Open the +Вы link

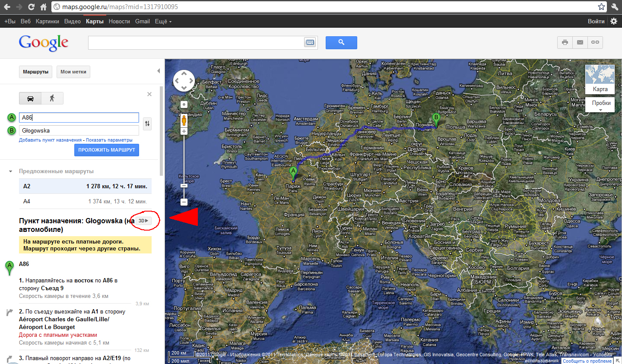(10, 21)
